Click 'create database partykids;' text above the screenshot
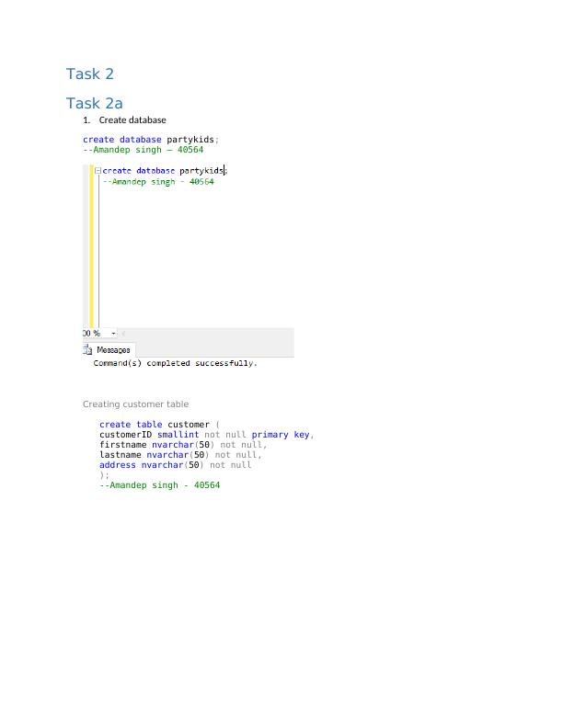This screenshot has height=728, width=563. [151, 140]
